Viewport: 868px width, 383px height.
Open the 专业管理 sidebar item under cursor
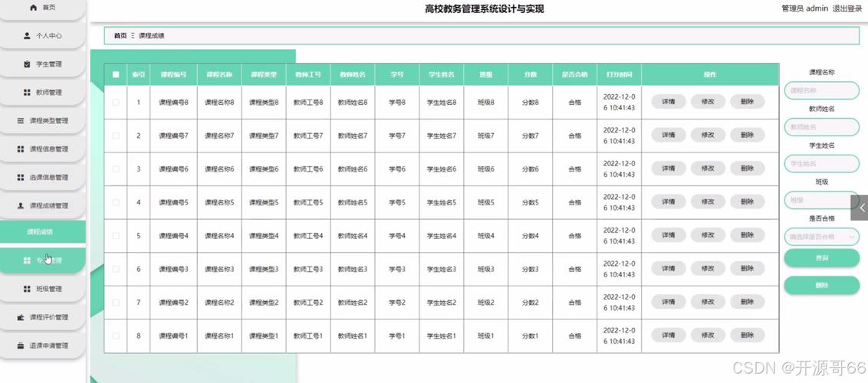click(x=43, y=260)
